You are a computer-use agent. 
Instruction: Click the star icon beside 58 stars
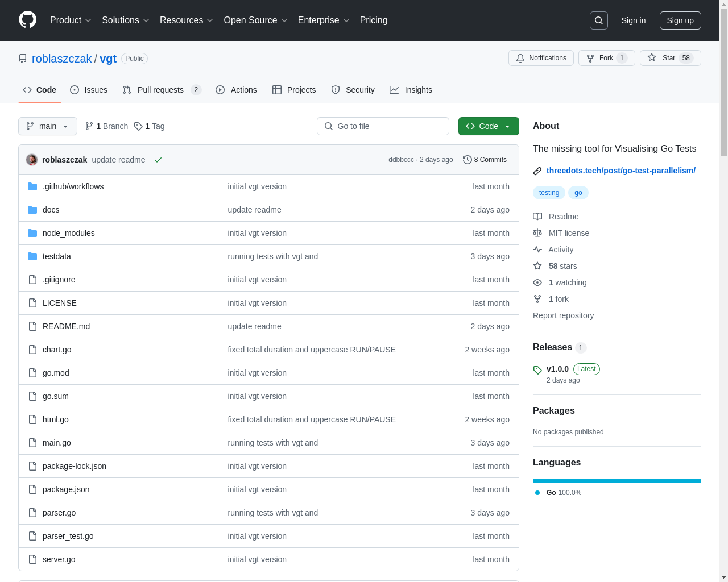[x=537, y=266]
